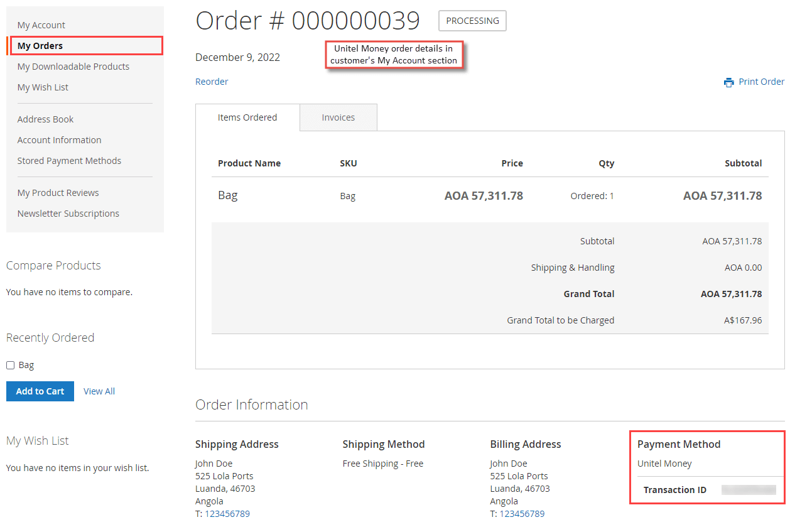Screen dimensions: 790x532
Task: Click the Grand Total label
Action: [x=589, y=294]
